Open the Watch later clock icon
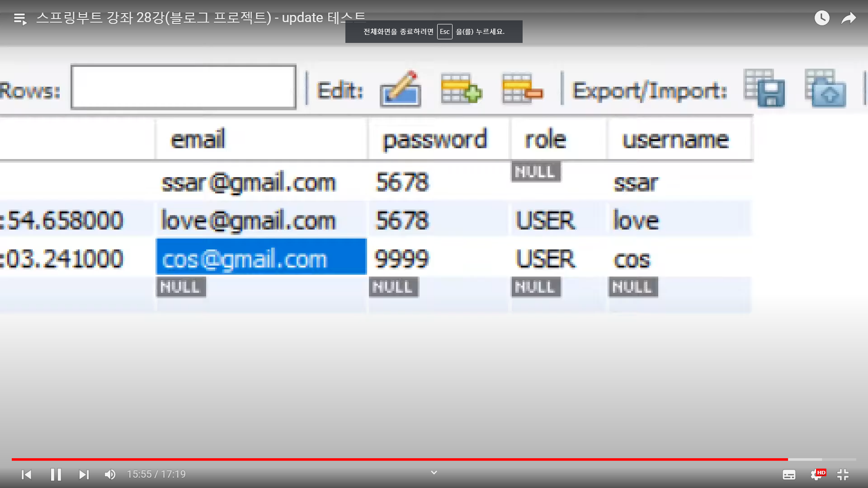Screen dimensions: 868x488 pyautogui.click(x=821, y=18)
